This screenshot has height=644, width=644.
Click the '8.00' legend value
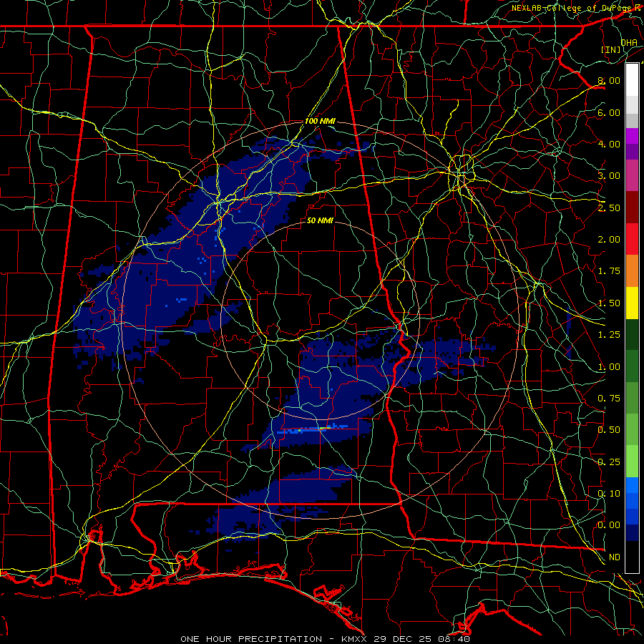click(609, 80)
